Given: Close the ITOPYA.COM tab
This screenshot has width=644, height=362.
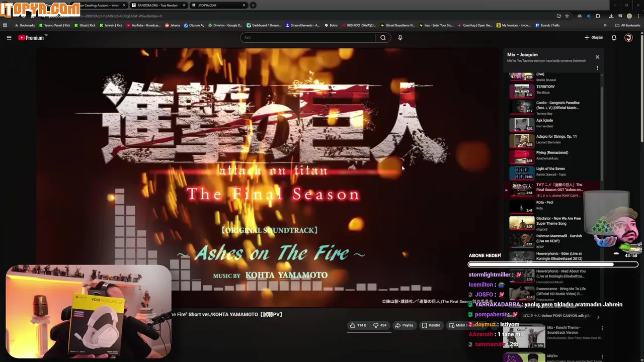Looking at the screenshot, I should (x=244, y=5).
